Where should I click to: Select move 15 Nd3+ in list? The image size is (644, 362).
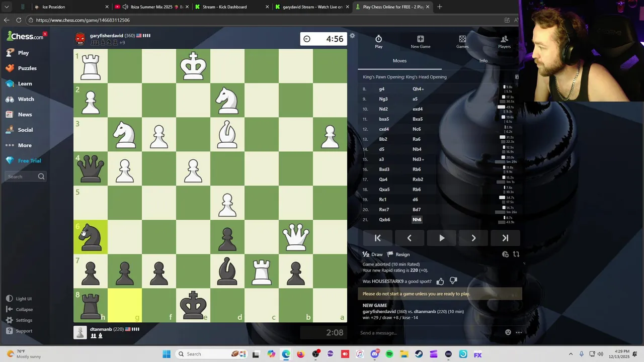click(x=418, y=159)
